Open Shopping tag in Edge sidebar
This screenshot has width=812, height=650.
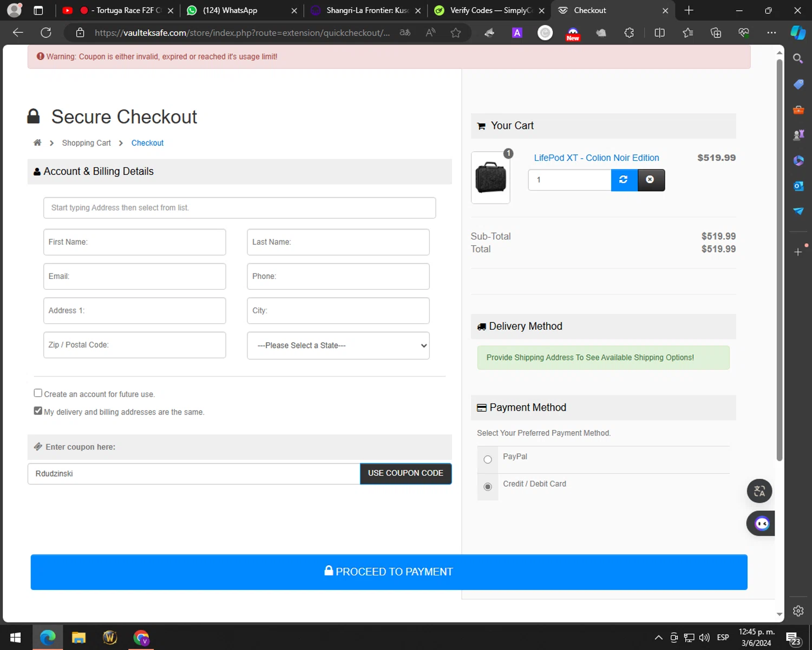(x=798, y=84)
